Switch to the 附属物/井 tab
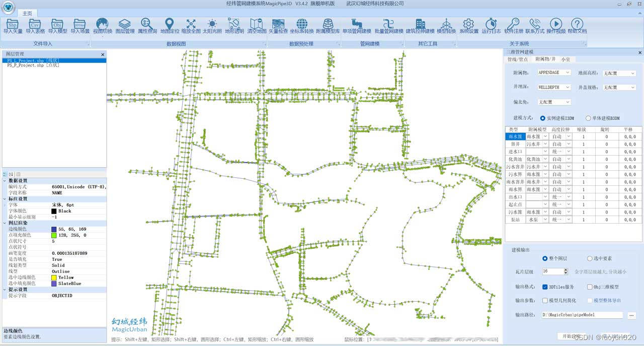Screen dimensions: 644x346 coord(545,59)
